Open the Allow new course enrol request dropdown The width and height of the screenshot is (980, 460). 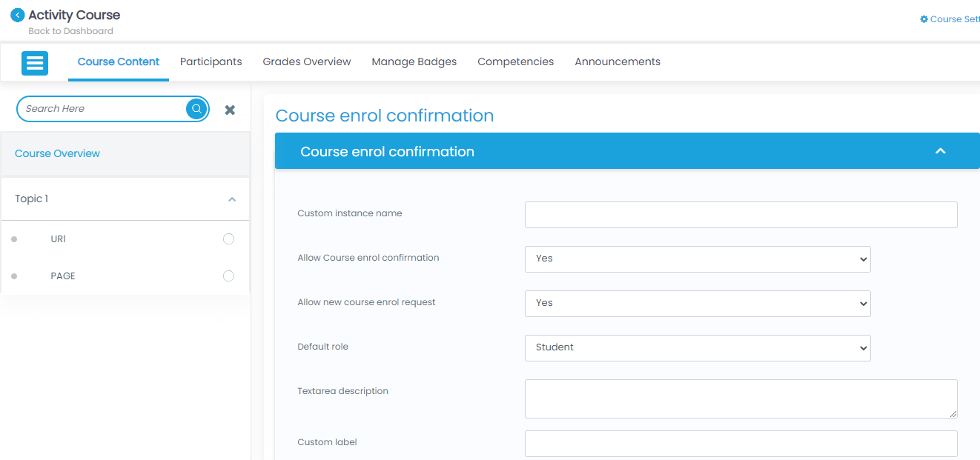point(697,304)
